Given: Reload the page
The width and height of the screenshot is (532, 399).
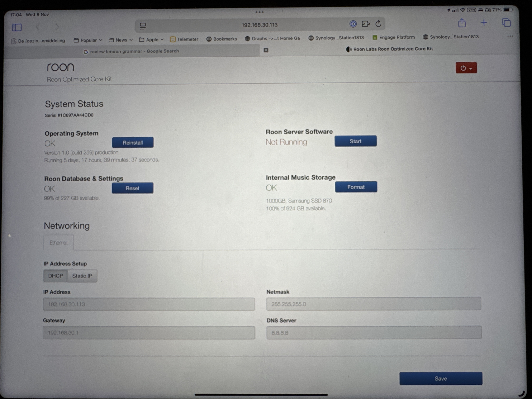Looking at the screenshot, I should point(378,24).
